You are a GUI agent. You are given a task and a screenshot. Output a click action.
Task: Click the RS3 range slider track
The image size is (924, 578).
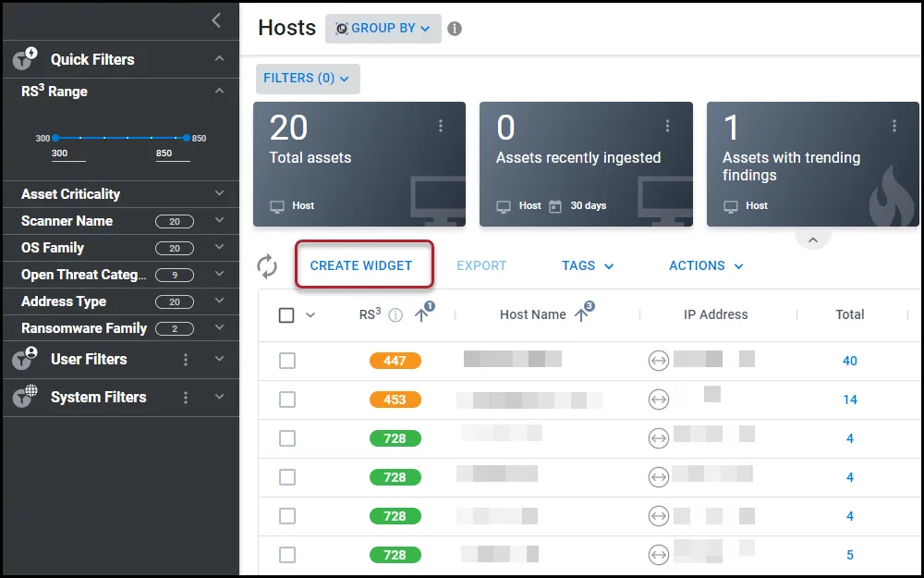tap(121, 138)
